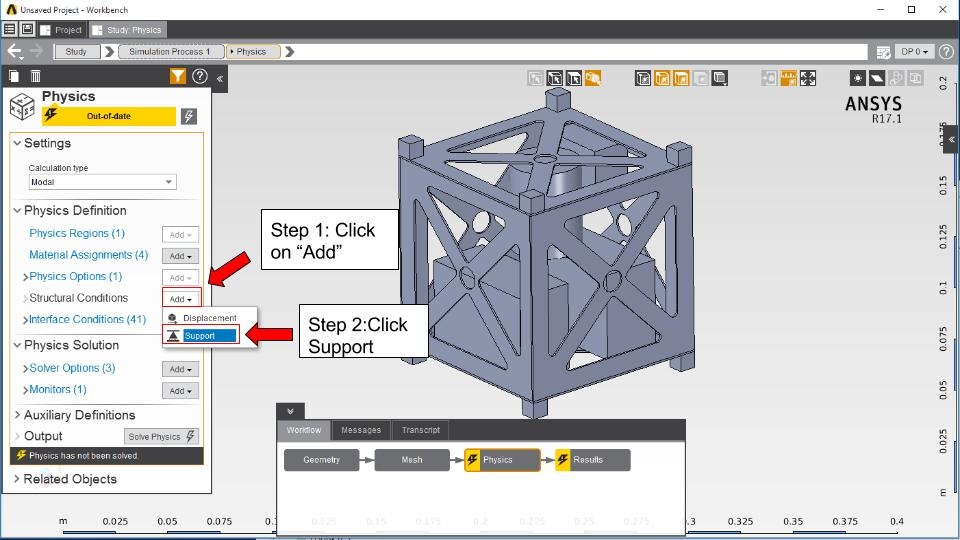
Task: Click the trash delete icon
Action: click(36, 76)
